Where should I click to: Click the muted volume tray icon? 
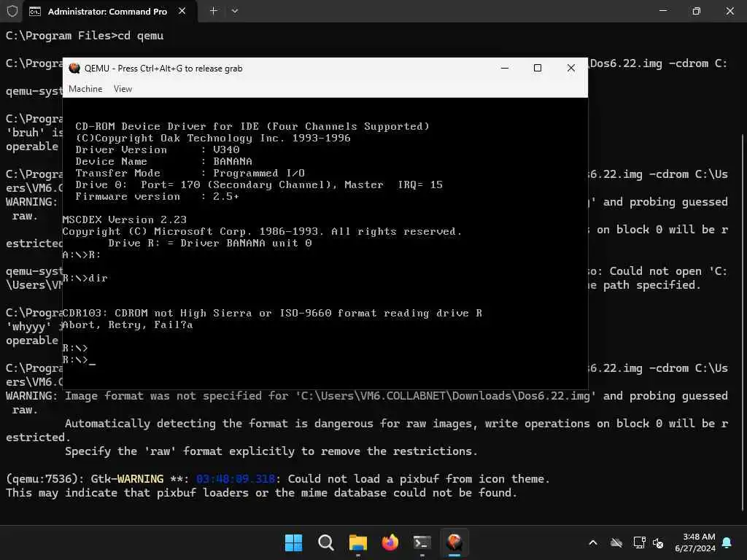pos(658,542)
